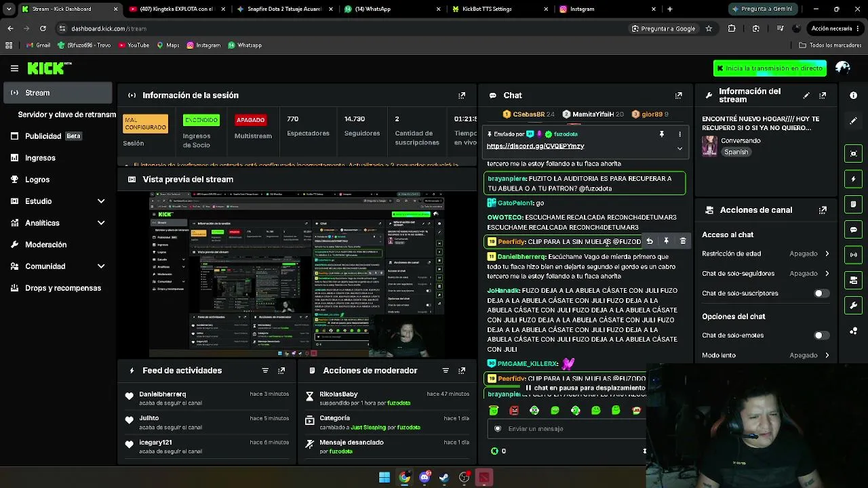Pin Peerfidy's chat message
Screen dimensions: 868x488
666,241
